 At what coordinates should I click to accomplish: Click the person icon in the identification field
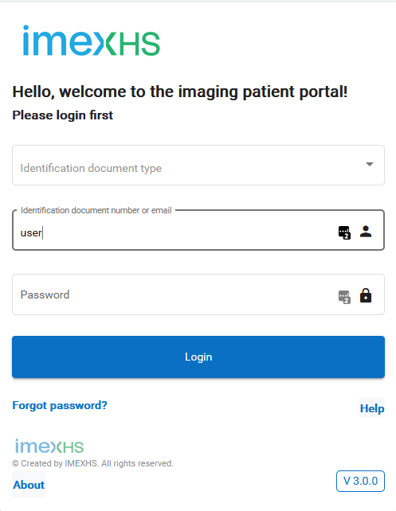(x=366, y=231)
